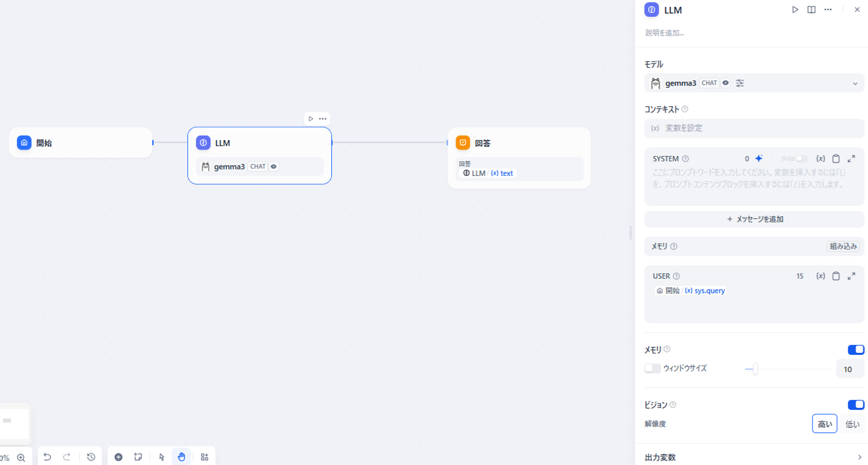Click メッセージを追加 button
868x465 pixels.
754,219
